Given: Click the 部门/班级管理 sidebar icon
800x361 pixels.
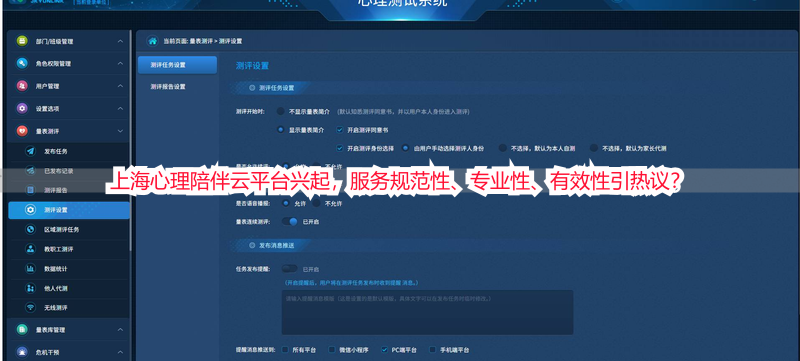Looking at the screenshot, I should pos(22,41).
